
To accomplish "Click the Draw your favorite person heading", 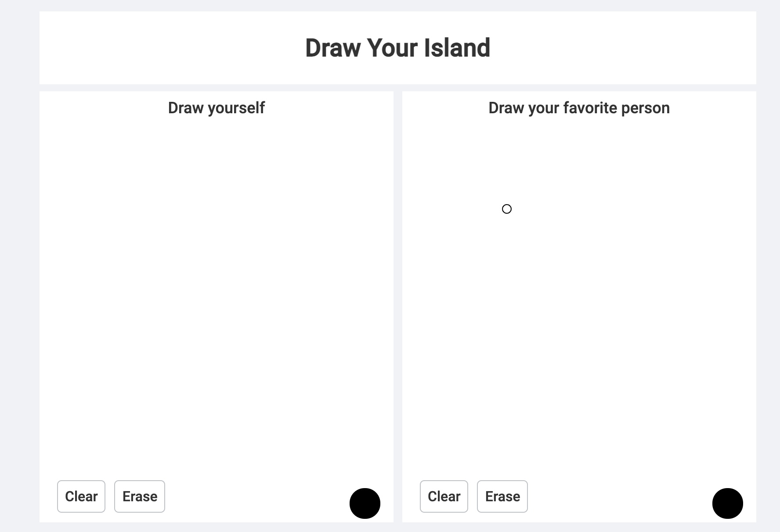I will coord(579,108).
